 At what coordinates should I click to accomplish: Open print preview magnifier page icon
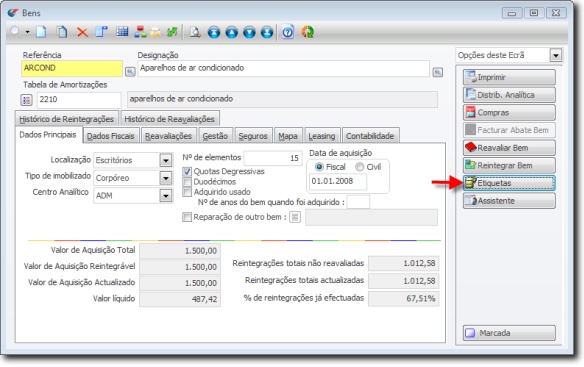click(x=195, y=32)
